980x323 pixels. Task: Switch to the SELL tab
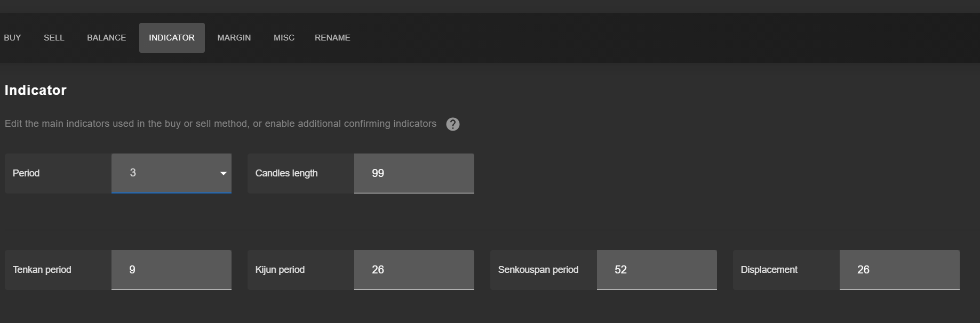tap(54, 38)
